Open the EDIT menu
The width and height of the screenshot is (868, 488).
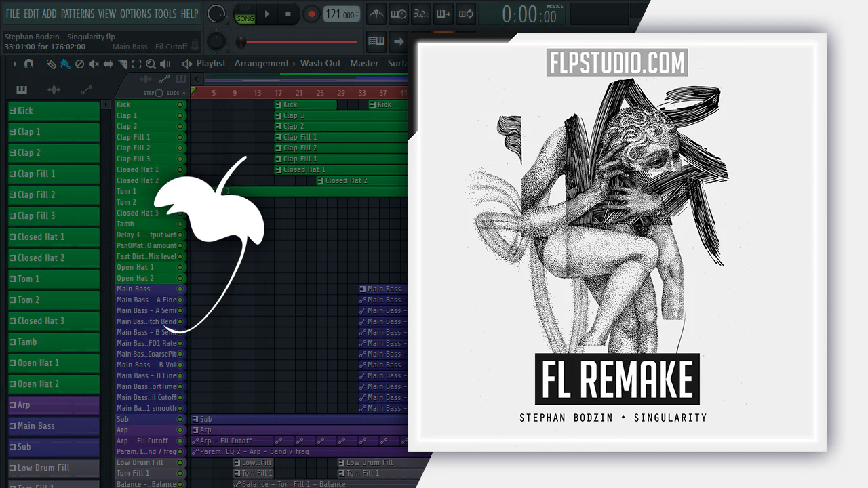click(31, 14)
